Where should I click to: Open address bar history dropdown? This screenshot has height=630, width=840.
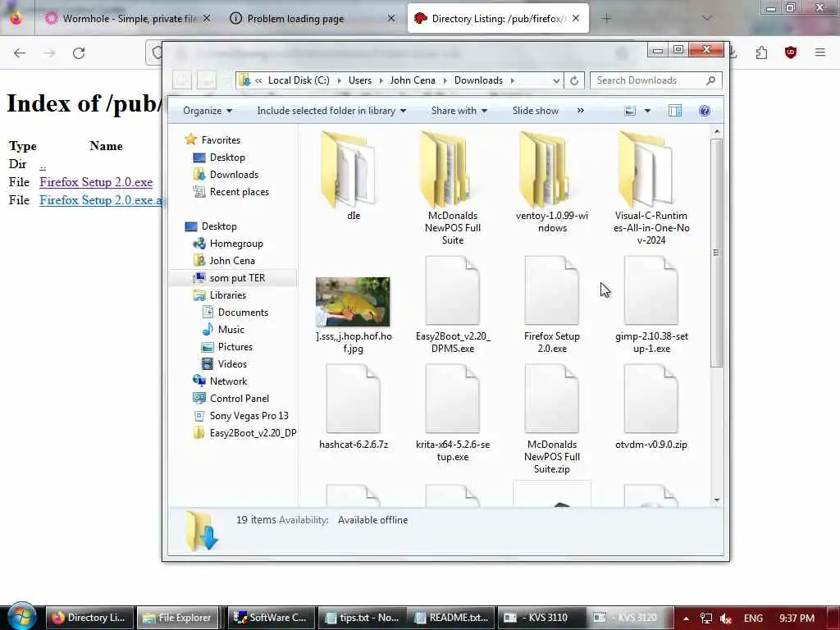[556, 81]
